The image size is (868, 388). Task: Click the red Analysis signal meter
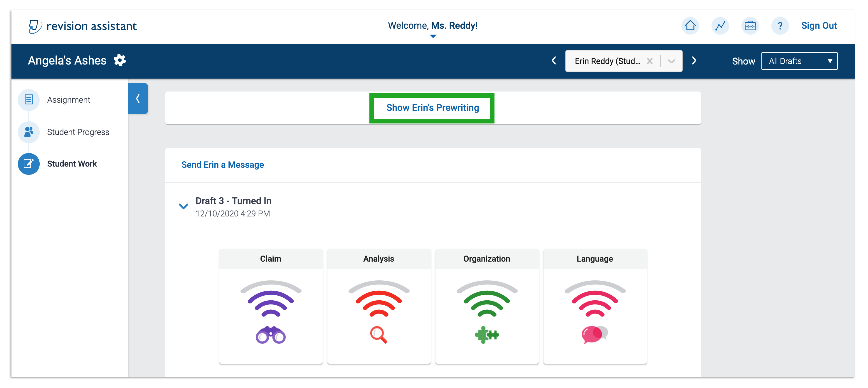pyautogui.click(x=379, y=299)
